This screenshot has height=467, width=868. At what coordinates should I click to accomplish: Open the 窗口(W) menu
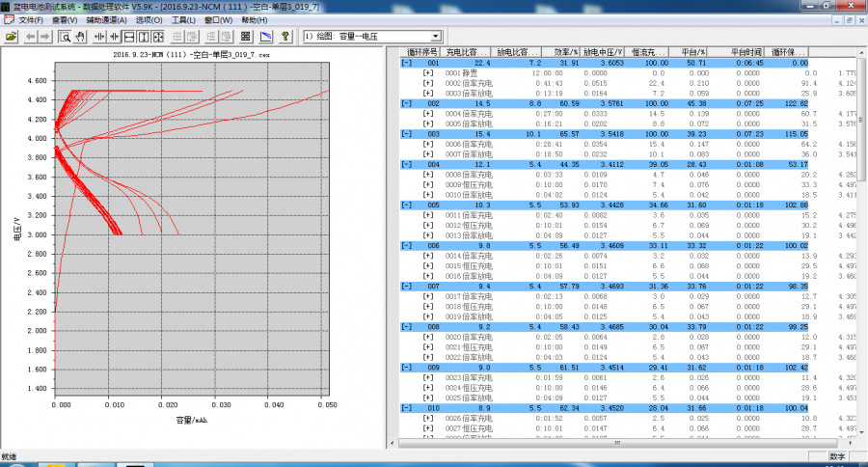point(218,20)
